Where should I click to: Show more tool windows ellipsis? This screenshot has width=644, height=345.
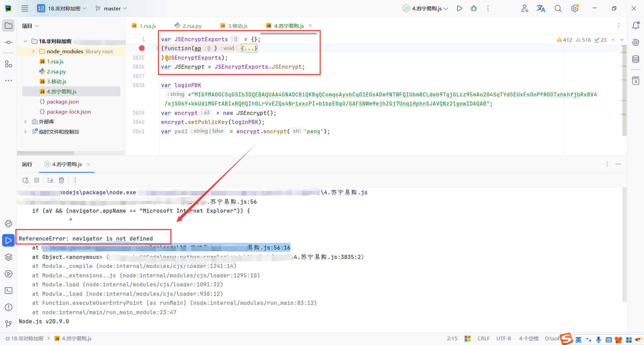tap(9, 81)
